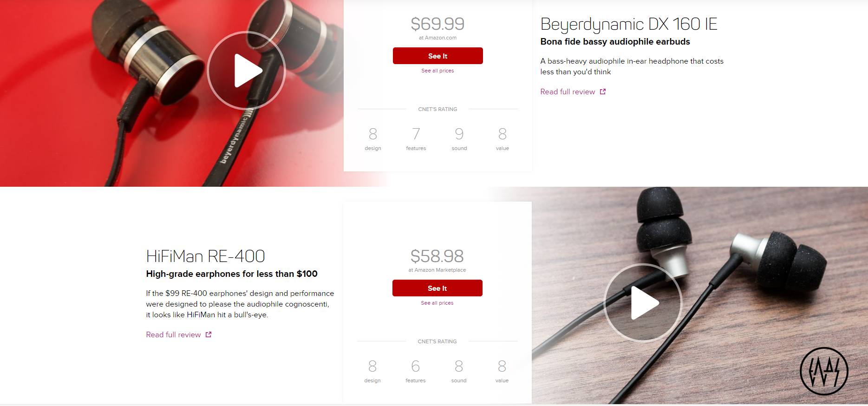Read full review of Beyerdynamic DX 160 IE
868x406 pixels.
pyautogui.click(x=568, y=92)
